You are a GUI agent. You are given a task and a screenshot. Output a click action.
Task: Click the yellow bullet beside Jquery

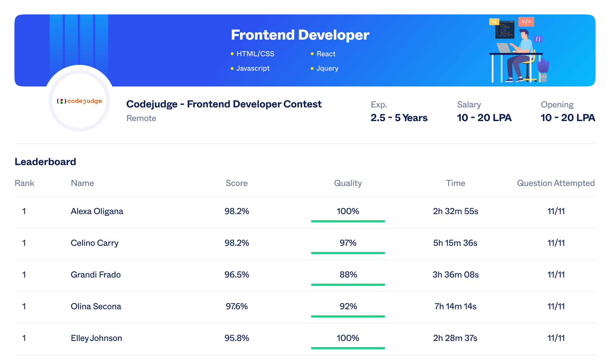[311, 68]
